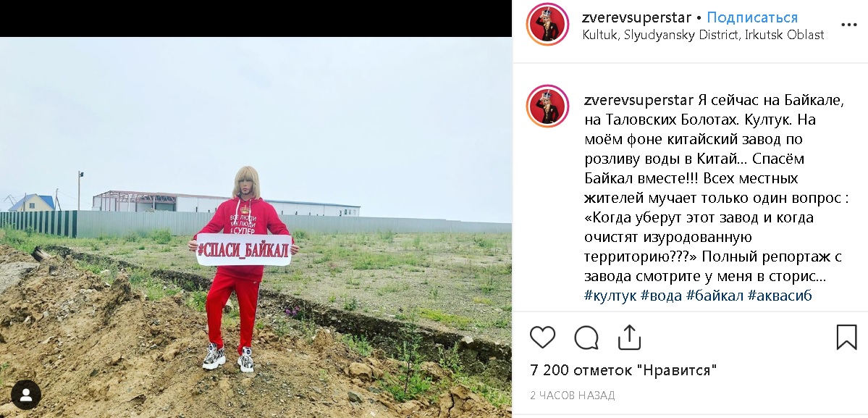Screen dimensions: 868x418
Task: Open the #аквасиб hashtag
Action: [780, 296]
